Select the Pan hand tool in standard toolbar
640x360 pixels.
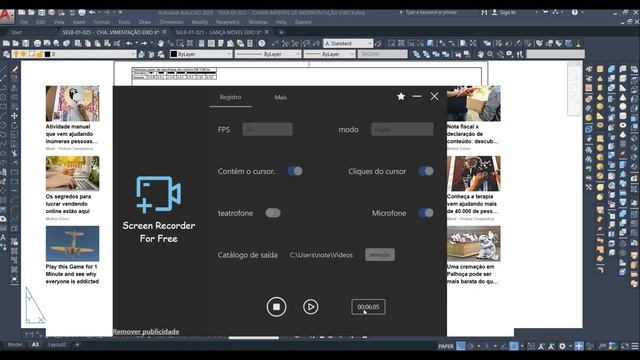pos(160,43)
